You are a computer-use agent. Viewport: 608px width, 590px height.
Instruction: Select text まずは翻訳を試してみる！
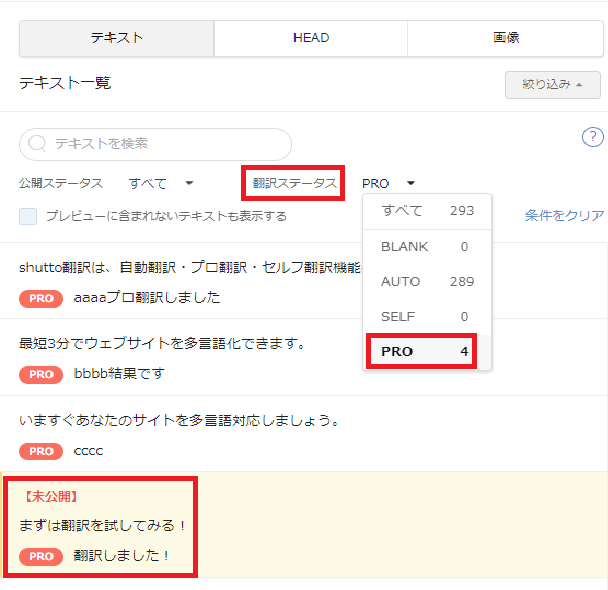pos(102,526)
